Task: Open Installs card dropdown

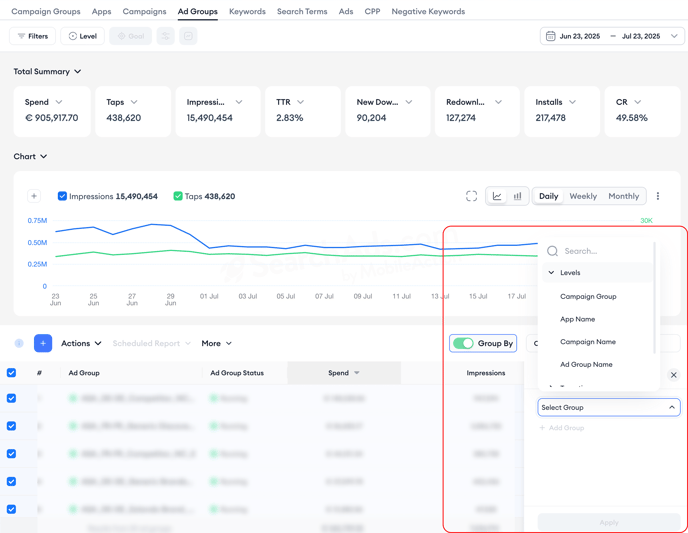Action: click(573, 102)
